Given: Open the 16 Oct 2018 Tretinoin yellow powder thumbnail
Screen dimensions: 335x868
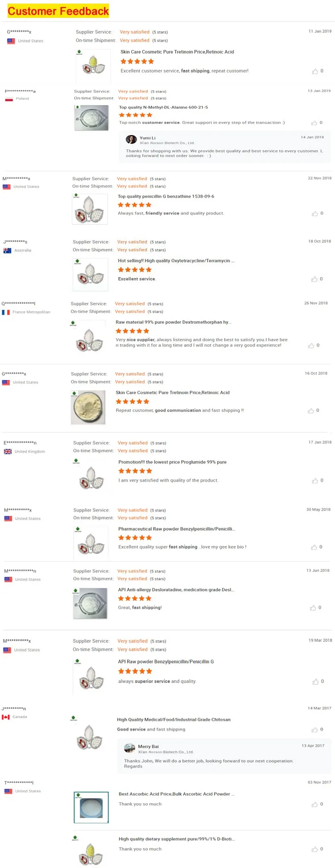Looking at the screenshot, I should click(88, 407).
